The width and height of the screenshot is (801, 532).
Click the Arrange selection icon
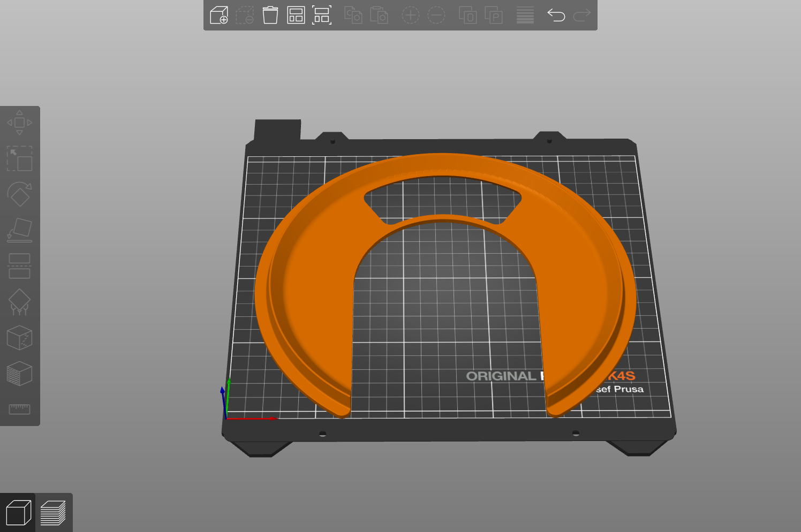tap(322, 15)
